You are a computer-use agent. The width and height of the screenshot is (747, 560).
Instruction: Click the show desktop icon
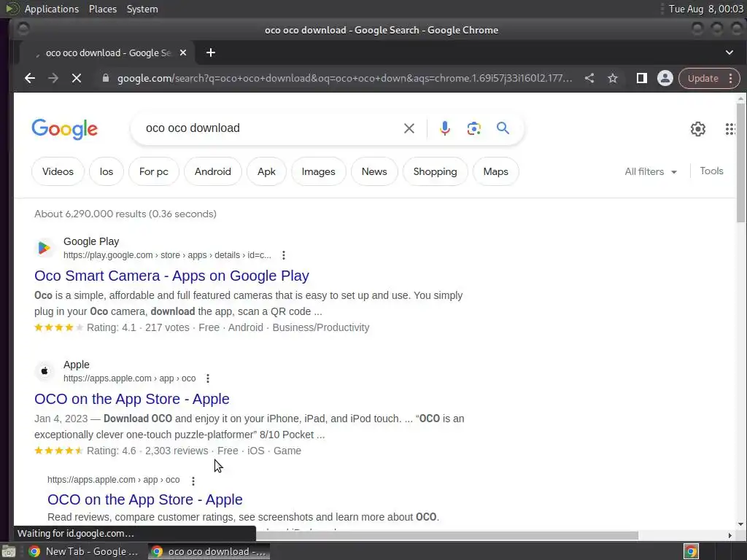coord(9,551)
